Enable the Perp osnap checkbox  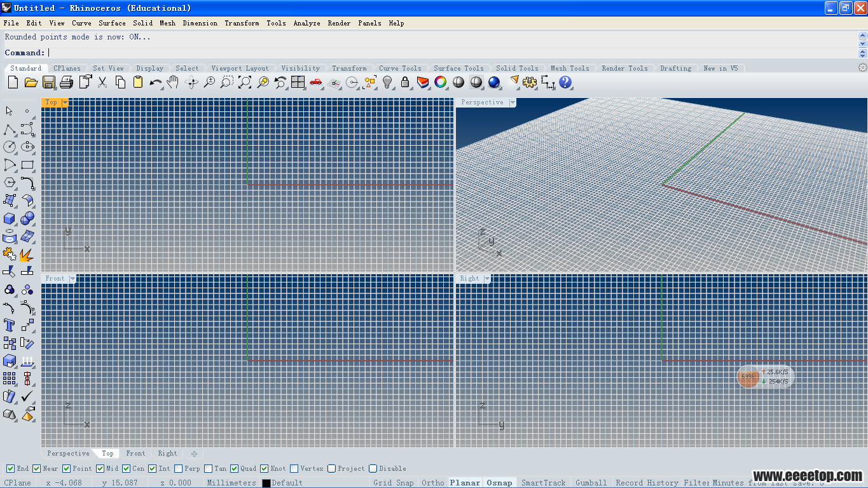179,469
